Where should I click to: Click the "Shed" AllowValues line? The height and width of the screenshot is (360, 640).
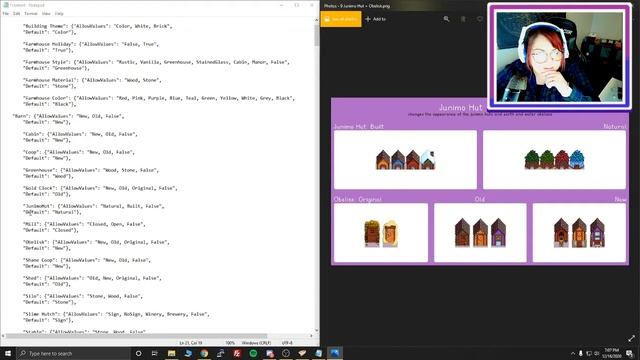(92, 278)
